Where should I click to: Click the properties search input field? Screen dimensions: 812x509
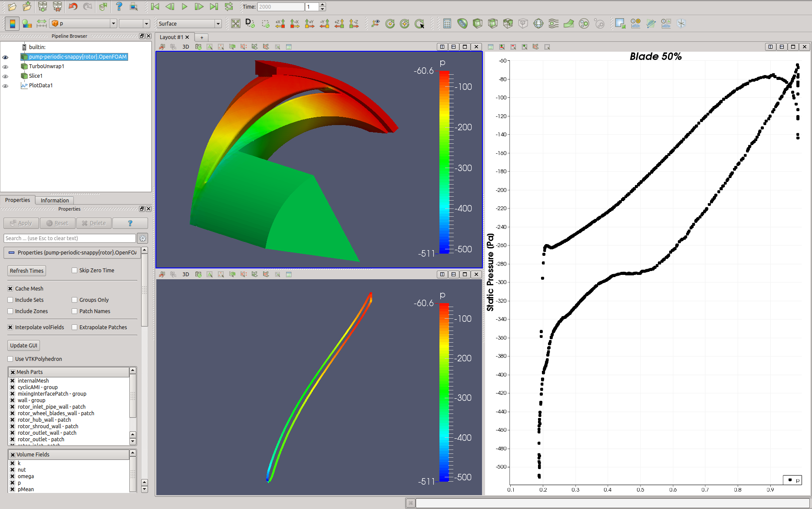point(69,238)
